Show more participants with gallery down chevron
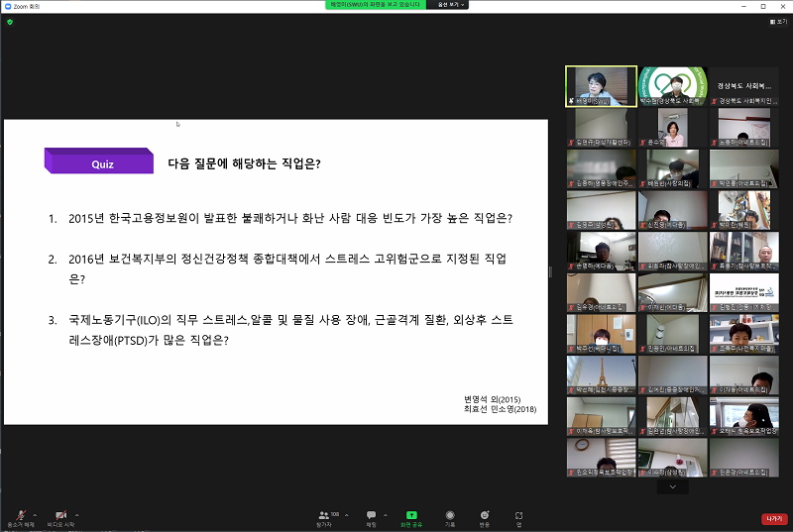The width and height of the screenshot is (793, 532). coord(673,487)
